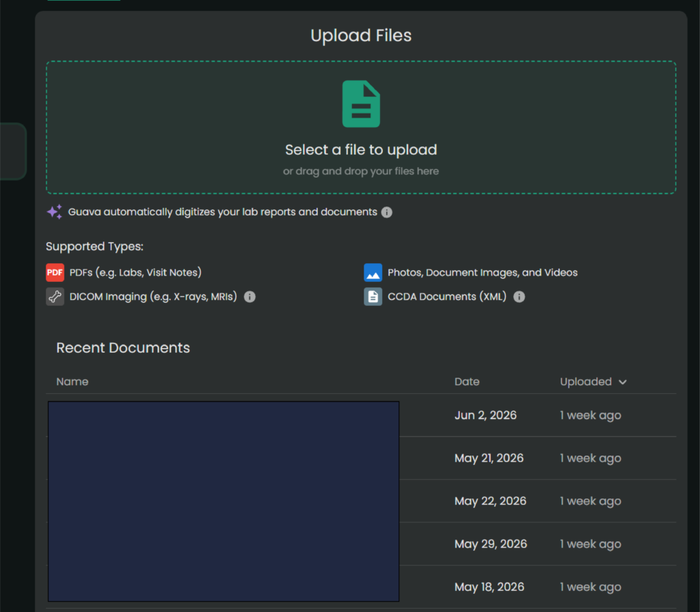Click the green document upload icon
This screenshot has height=612, width=700.
pos(361,104)
